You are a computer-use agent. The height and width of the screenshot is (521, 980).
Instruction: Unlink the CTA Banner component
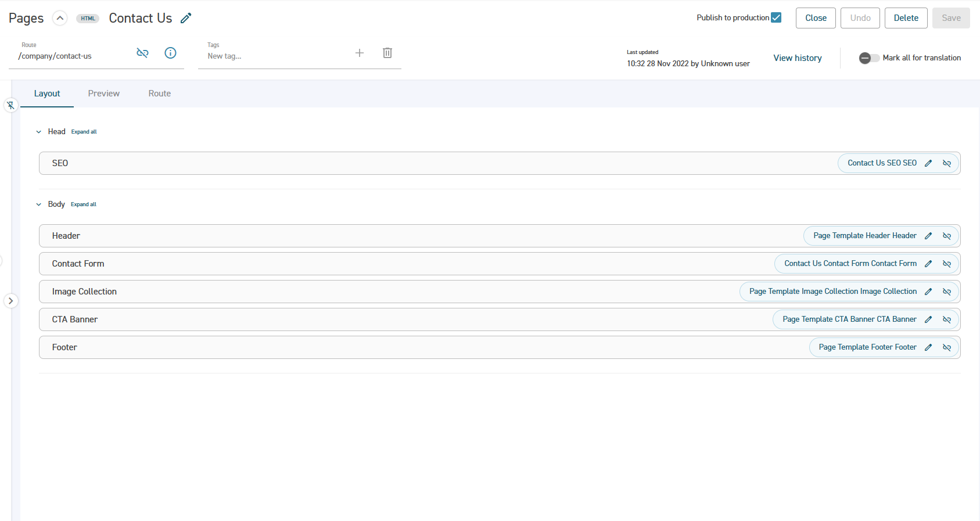(x=947, y=319)
